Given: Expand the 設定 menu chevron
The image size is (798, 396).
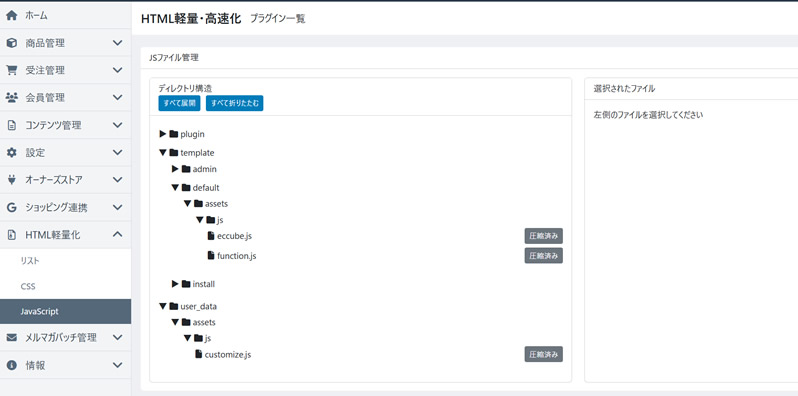Looking at the screenshot, I should 118,152.
